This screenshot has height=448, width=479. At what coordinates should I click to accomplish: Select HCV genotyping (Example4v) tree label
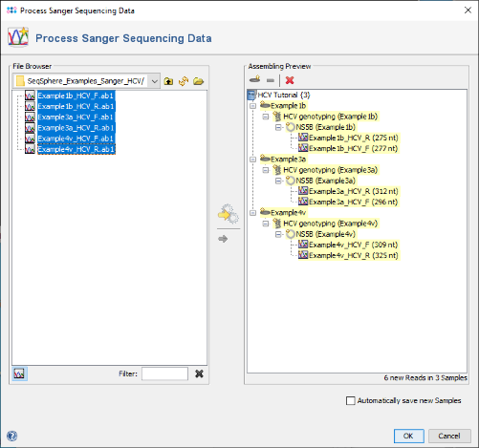pos(331,224)
